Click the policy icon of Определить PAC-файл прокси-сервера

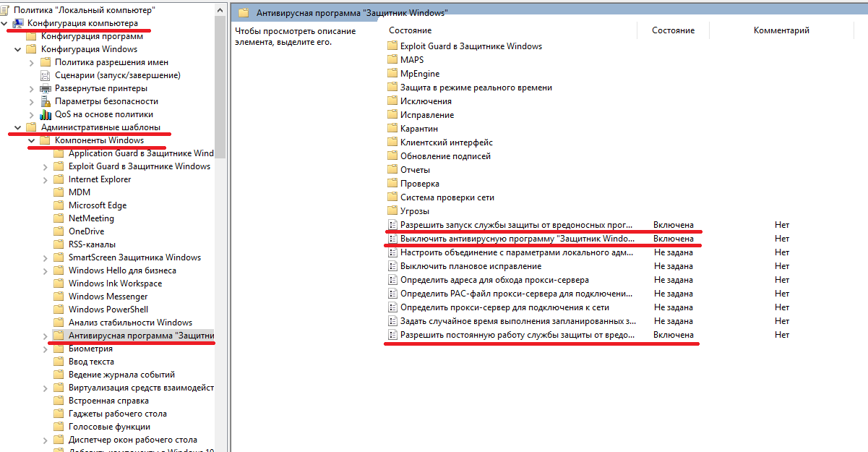pos(392,294)
